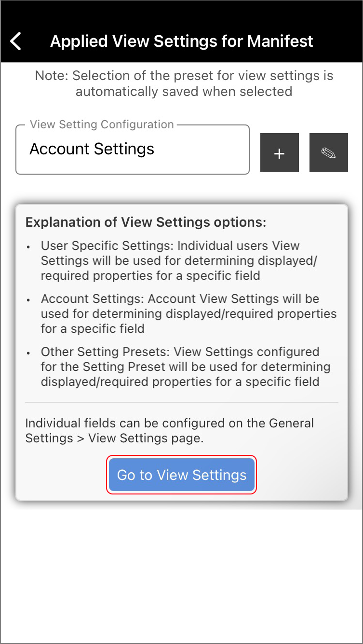Click the Other Setting Presets explanation text
This screenshot has height=644, width=363.
(185, 367)
